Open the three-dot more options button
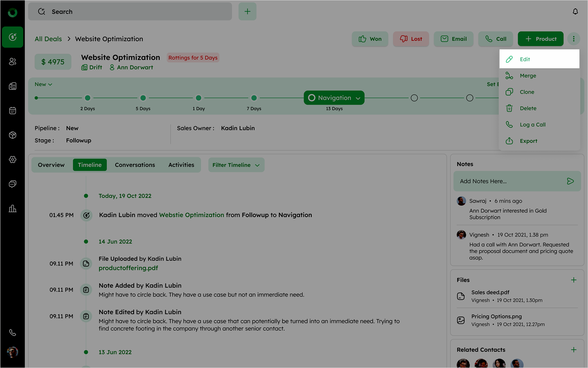The height and width of the screenshot is (368, 588). click(x=573, y=39)
